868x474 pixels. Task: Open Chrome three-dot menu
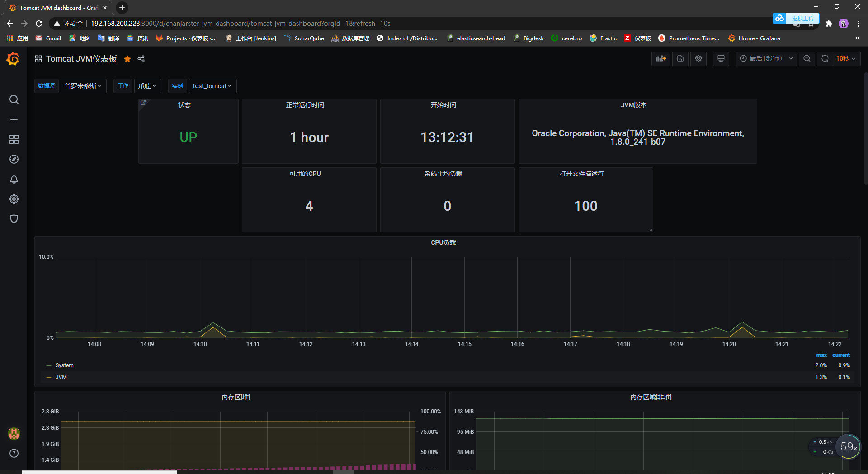858,24
